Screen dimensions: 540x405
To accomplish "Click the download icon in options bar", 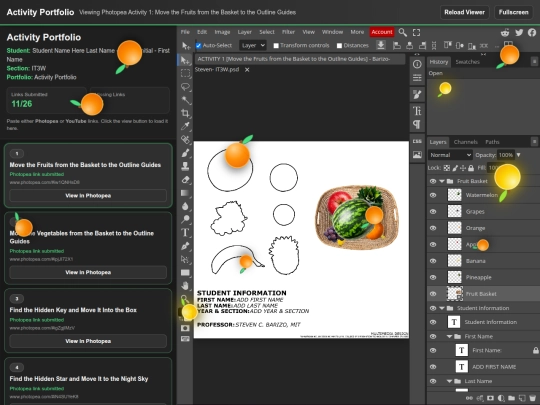I will [381, 45].
